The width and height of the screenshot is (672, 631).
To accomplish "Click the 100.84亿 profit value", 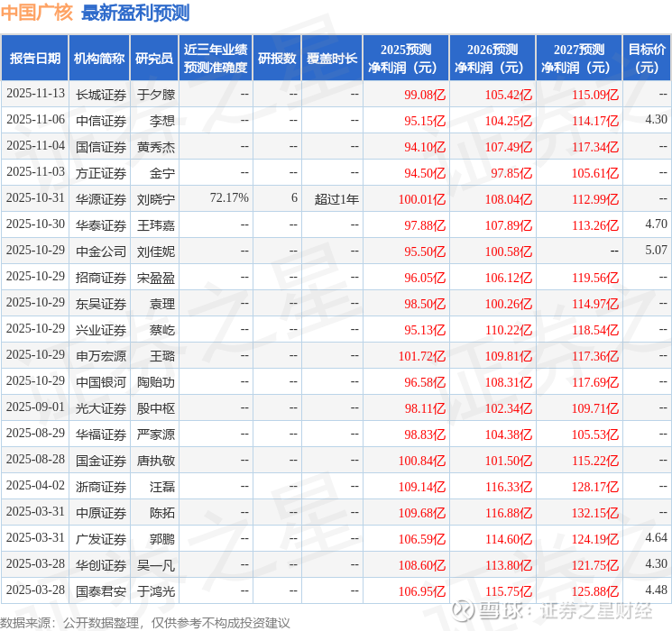I will (x=422, y=461).
